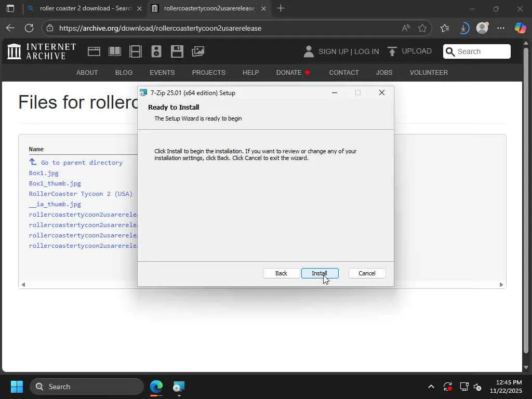Open the browser profile avatar

tap(482, 28)
